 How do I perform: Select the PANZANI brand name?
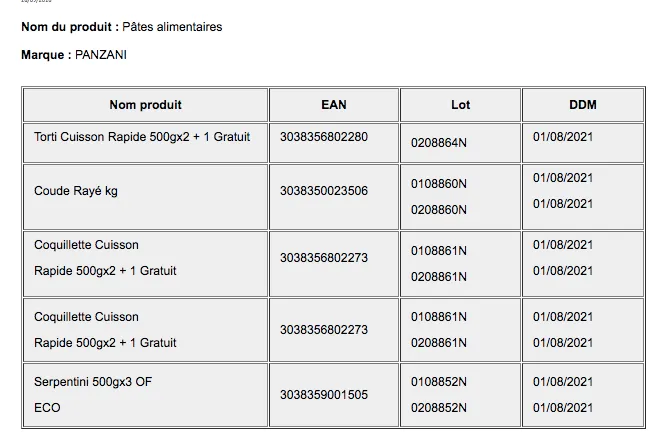(101, 55)
